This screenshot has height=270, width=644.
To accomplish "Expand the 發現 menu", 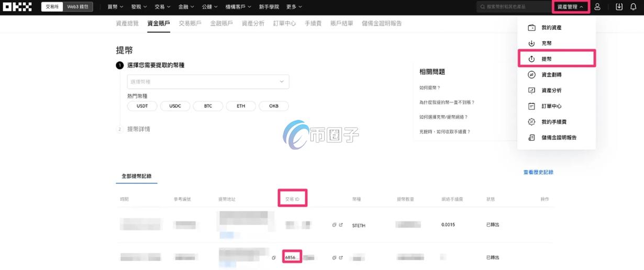I will [x=139, y=7].
